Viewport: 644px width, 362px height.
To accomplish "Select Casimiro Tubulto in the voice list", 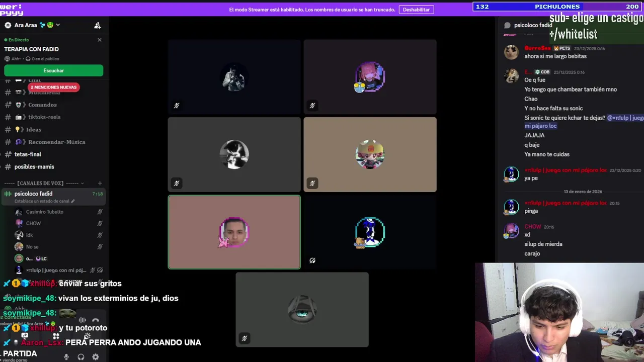I will [44, 212].
